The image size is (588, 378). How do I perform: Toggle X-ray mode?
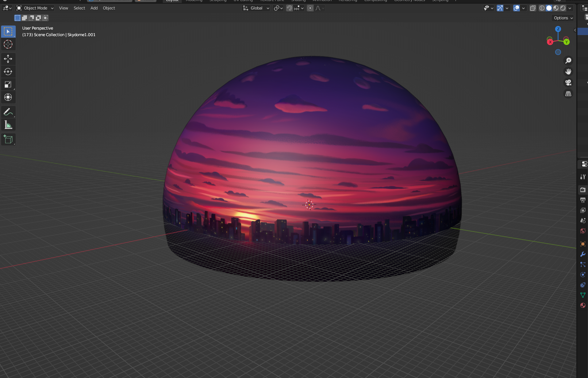click(x=533, y=8)
